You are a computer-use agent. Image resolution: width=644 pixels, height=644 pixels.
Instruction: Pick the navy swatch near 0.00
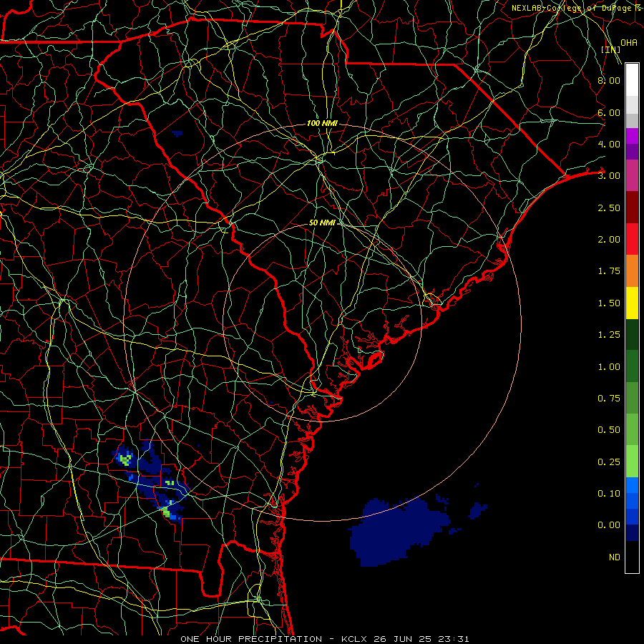pyautogui.click(x=632, y=533)
